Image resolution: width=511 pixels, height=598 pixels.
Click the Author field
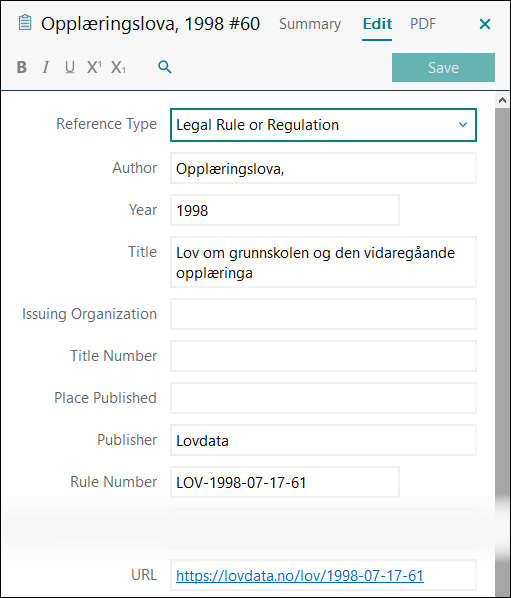click(323, 169)
